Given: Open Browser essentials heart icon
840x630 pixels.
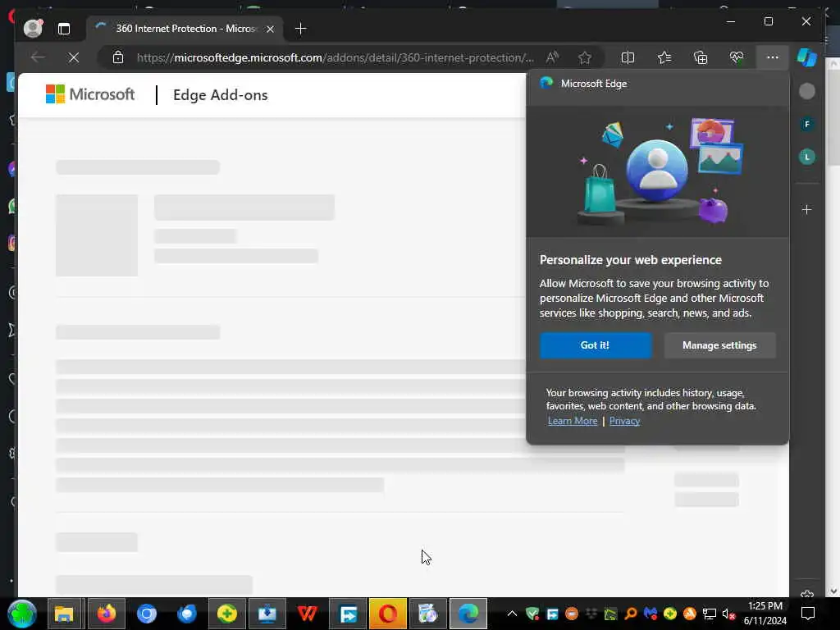Looking at the screenshot, I should click(737, 57).
